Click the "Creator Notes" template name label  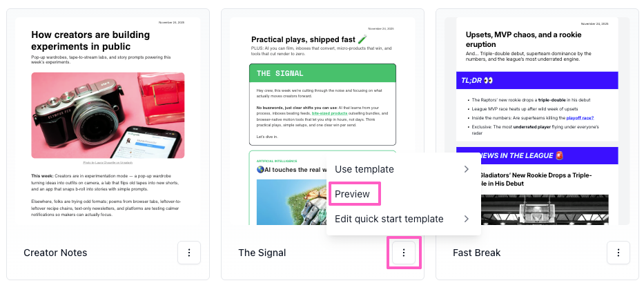[55, 253]
